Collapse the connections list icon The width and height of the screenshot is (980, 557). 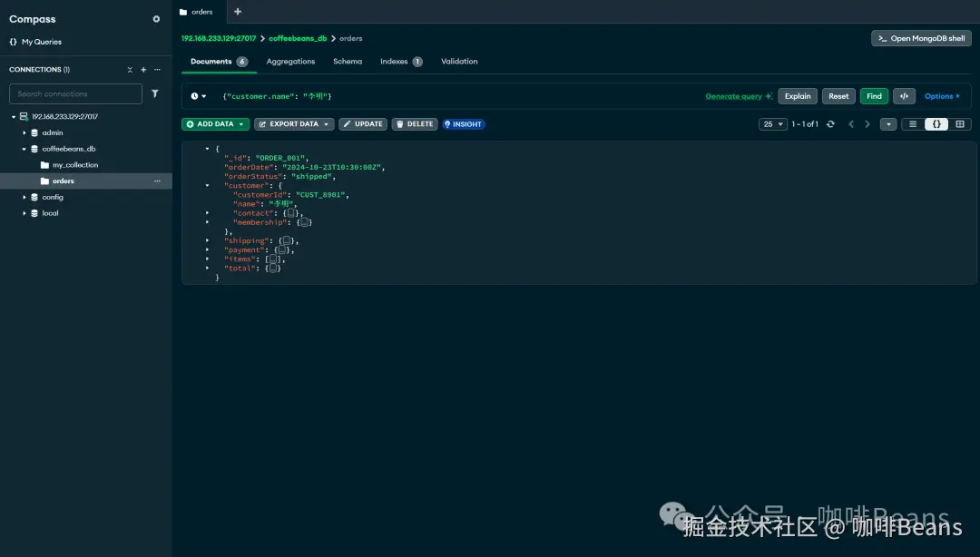tap(130, 69)
